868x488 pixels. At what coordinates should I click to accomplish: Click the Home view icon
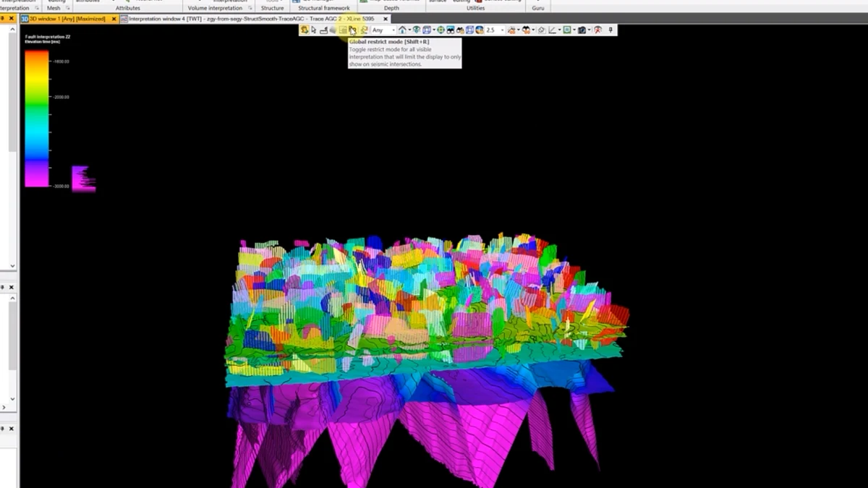401,30
